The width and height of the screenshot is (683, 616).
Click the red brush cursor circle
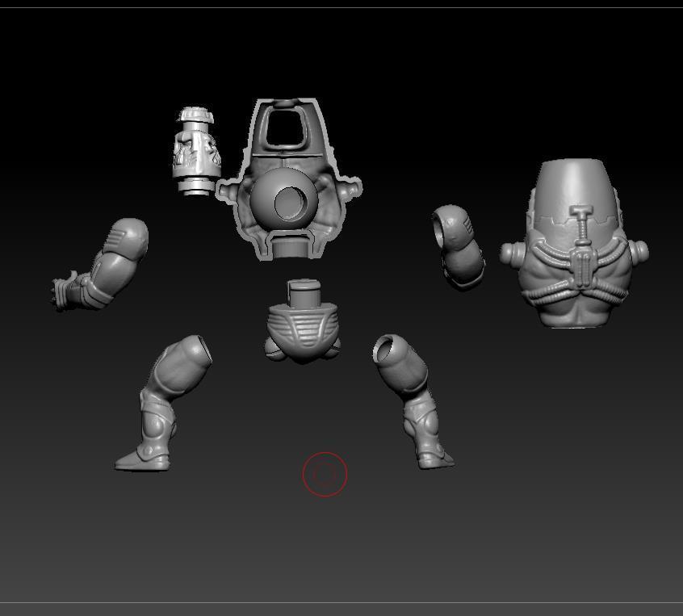[325, 474]
